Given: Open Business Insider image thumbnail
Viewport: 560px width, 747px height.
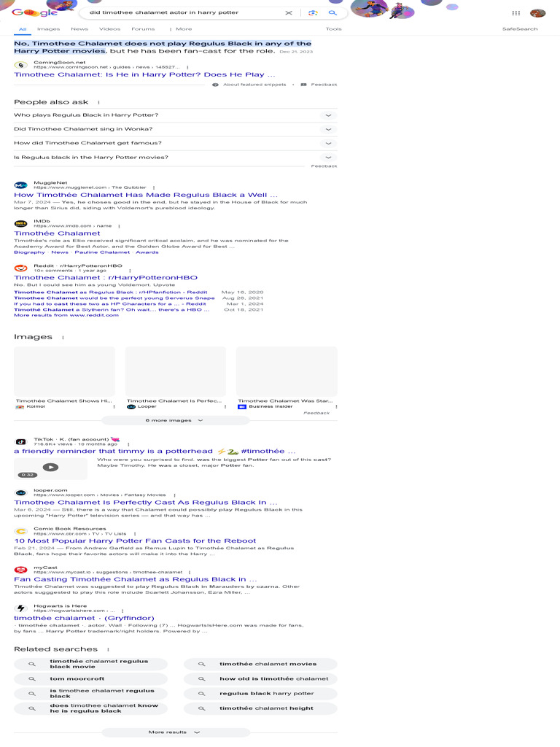Looking at the screenshot, I should [287, 371].
